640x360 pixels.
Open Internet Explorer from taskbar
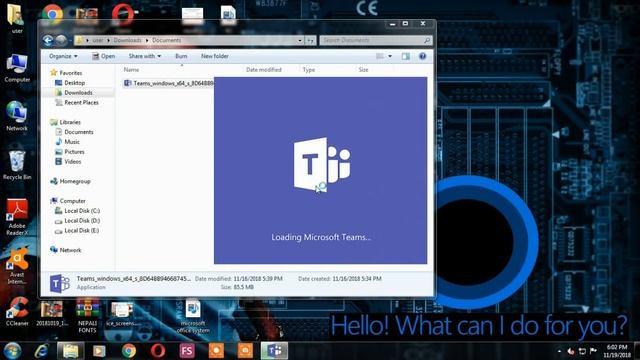pyautogui.click(x=42, y=351)
